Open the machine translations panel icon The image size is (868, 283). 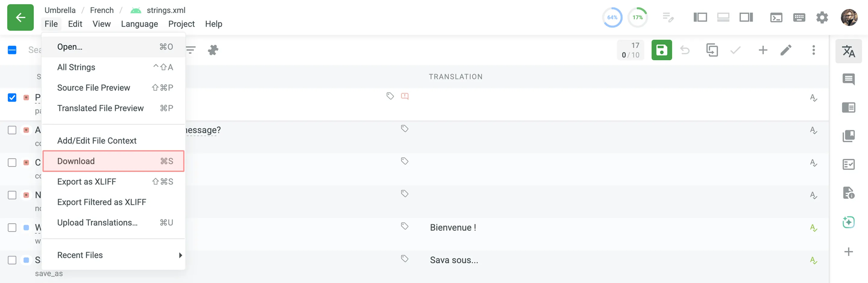coord(849,52)
